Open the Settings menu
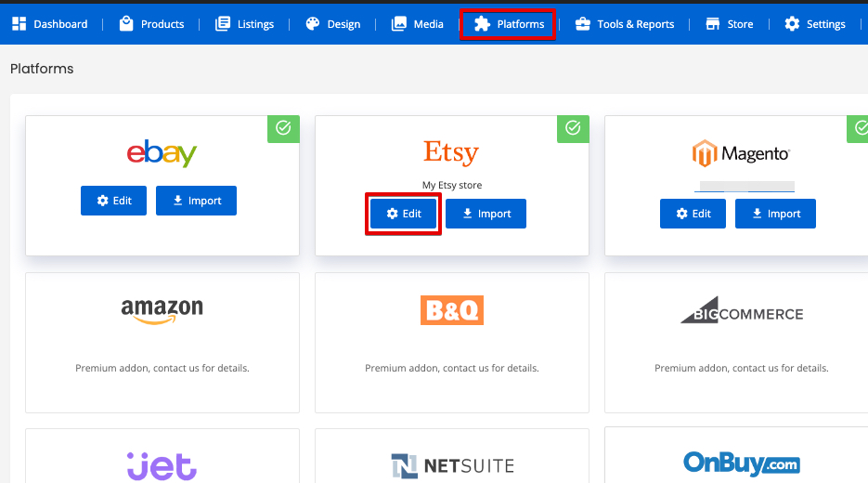868x483 pixels. pyautogui.click(x=814, y=24)
